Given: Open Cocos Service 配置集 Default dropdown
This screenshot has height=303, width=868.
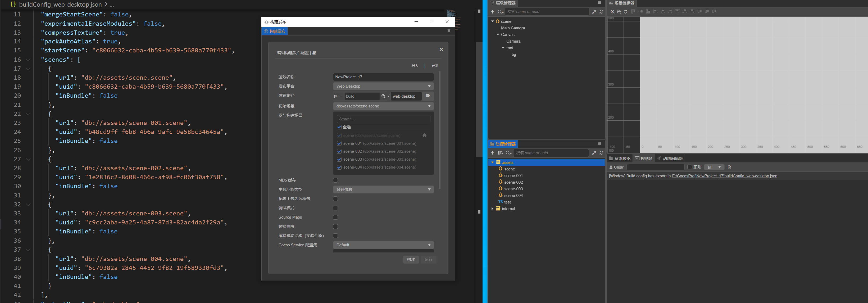Looking at the screenshot, I should pos(383,245).
